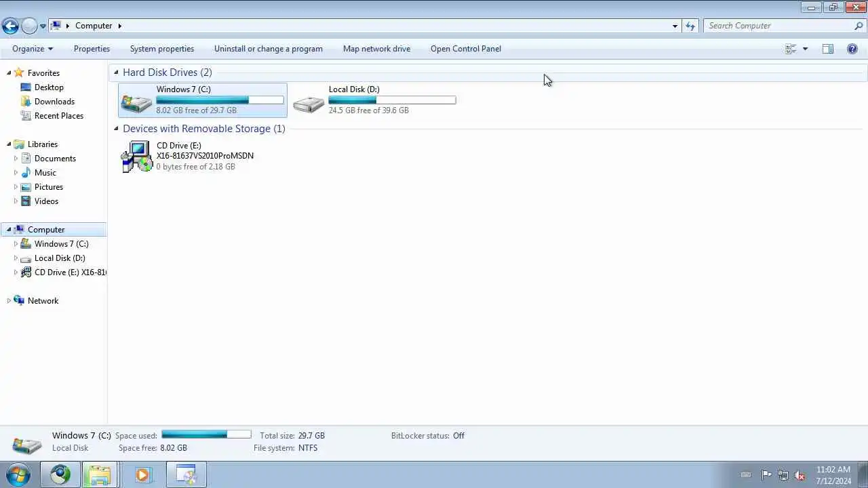This screenshot has height=488, width=868.
Task: Expand the Network node in the sidebar
Action: (9, 301)
